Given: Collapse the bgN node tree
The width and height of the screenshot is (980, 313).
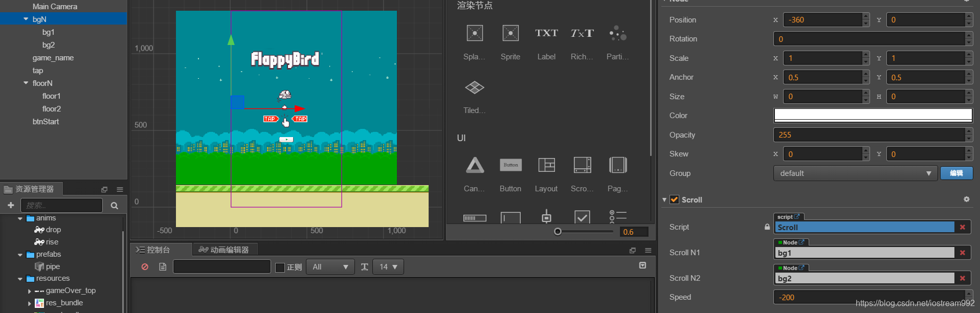Looking at the screenshot, I should pos(26,19).
